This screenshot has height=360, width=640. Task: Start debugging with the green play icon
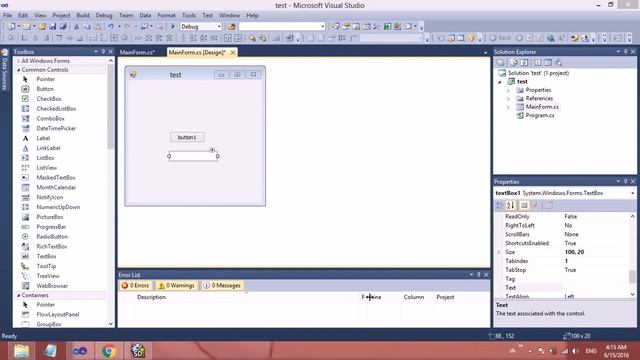point(173,27)
